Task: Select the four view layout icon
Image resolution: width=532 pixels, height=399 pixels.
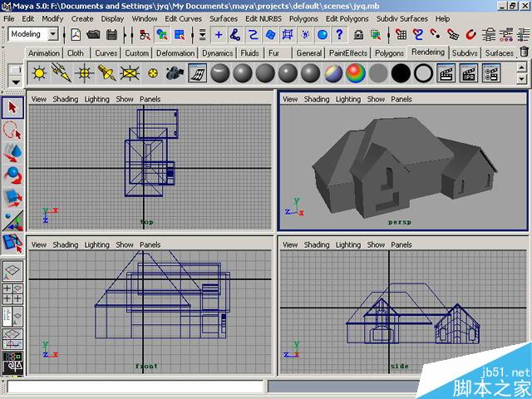Action: (x=12, y=293)
